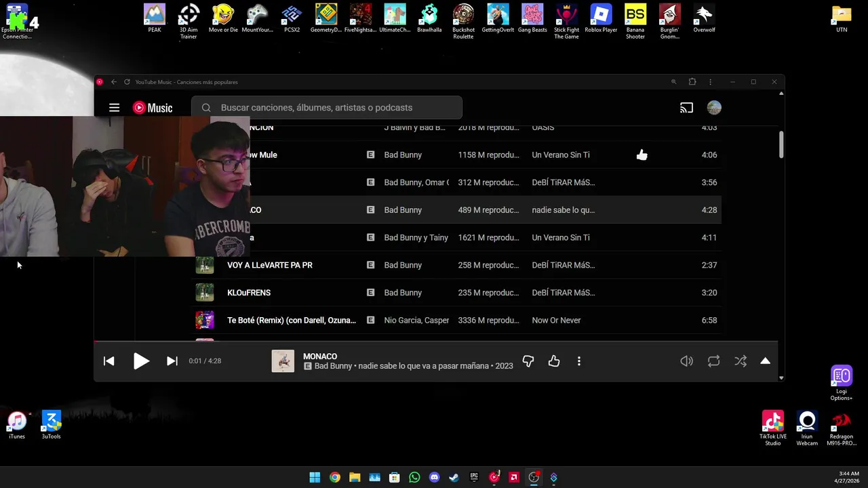868x488 pixels.
Task: Open the 3uTools desktop shortcut
Action: coord(52,425)
